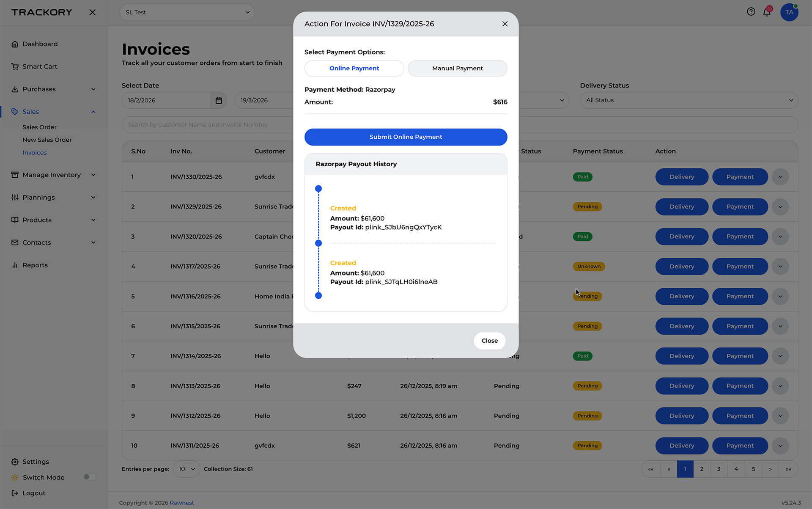Viewport: 812px width, 509px height.
Task: Open the Sales Order menu item
Action: tap(39, 127)
